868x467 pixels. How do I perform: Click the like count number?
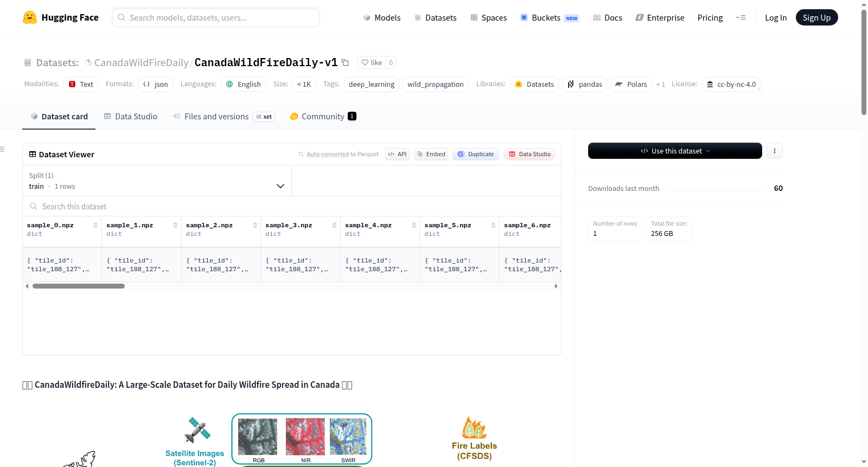point(391,62)
